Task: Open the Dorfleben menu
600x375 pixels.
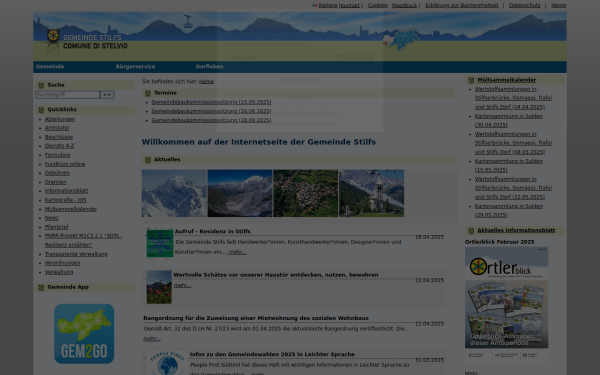Action: coord(209,67)
